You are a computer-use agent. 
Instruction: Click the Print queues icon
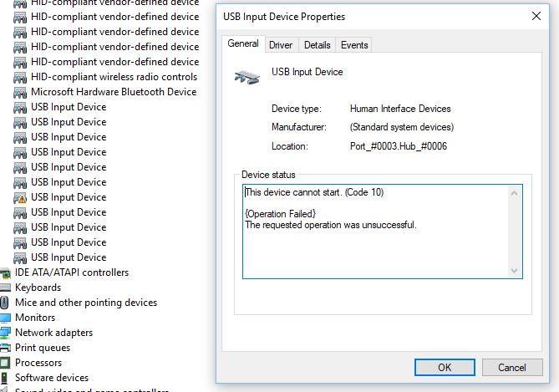[5, 348]
